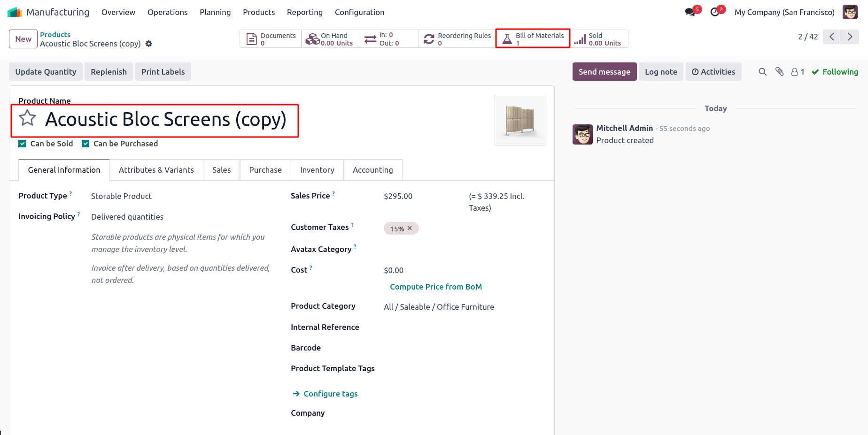This screenshot has height=435, width=868.
Task: Open the gear actions menu beside breadcrumb
Action: [149, 44]
